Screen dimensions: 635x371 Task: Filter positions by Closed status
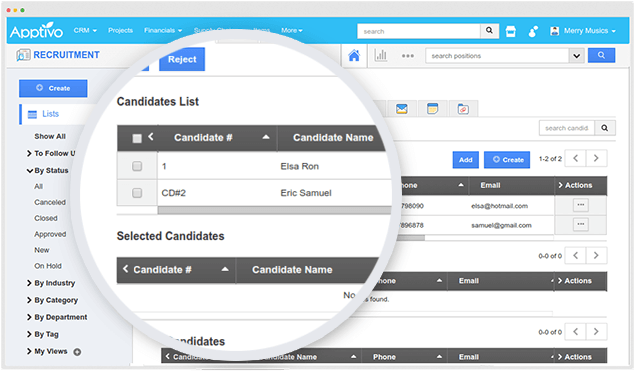[46, 218]
